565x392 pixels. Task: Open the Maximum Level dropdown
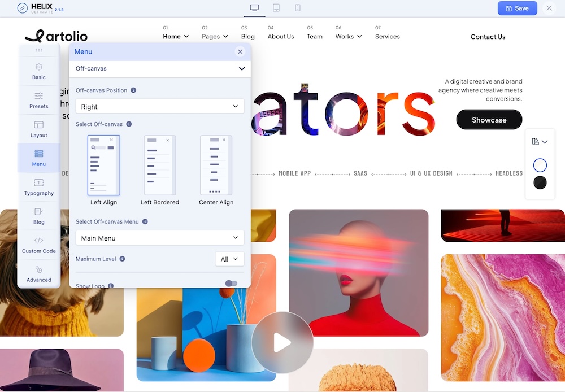click(229, 259)
